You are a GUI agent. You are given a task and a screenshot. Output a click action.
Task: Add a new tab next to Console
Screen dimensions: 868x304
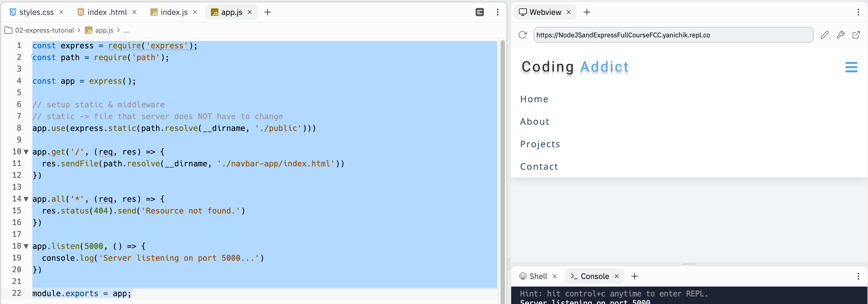coord(635,276)
